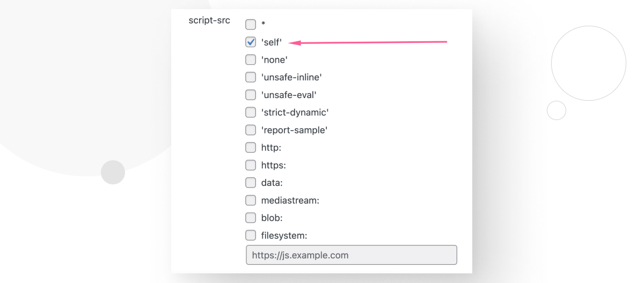Screen dimensions: 644x283
Task: Enable the https: scheme checkbox
Action: (251, 165)
